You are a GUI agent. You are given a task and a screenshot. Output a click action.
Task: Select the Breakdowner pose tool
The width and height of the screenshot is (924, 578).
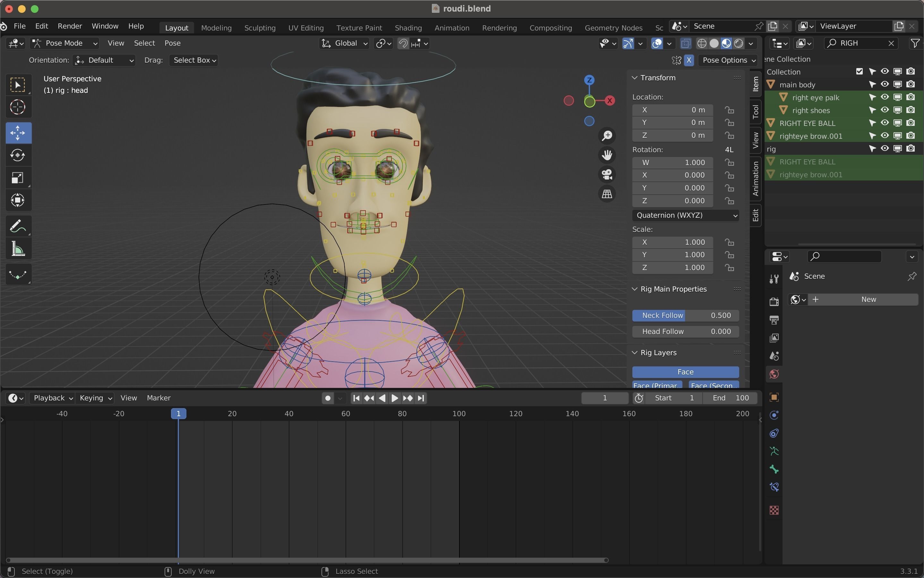coord(18,275)
